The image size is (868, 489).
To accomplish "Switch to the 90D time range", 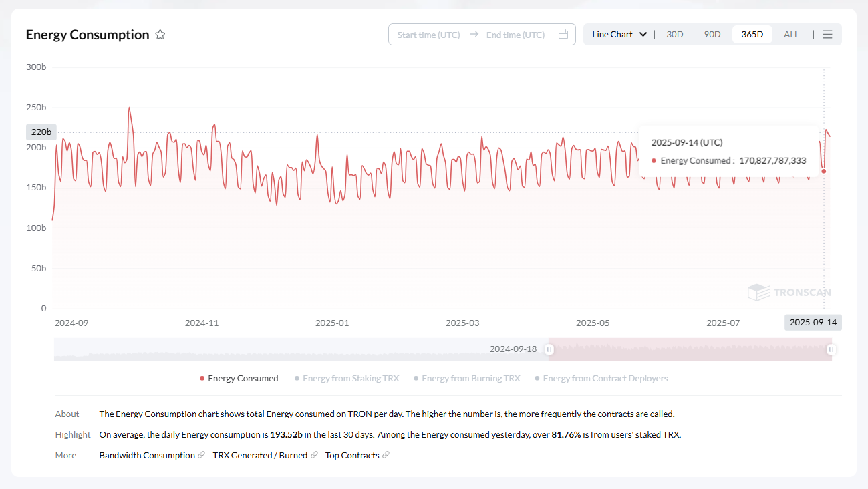I will point(712,35).
